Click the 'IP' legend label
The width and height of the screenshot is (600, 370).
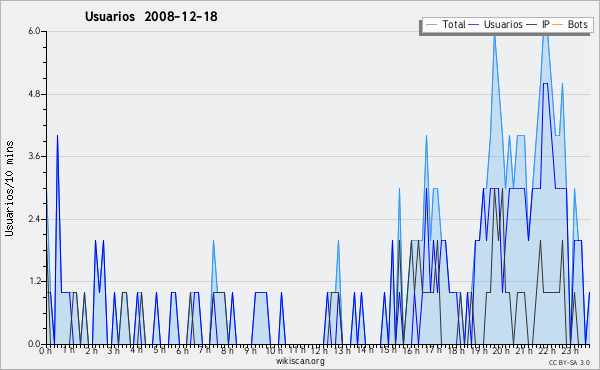tap(546, 24)
